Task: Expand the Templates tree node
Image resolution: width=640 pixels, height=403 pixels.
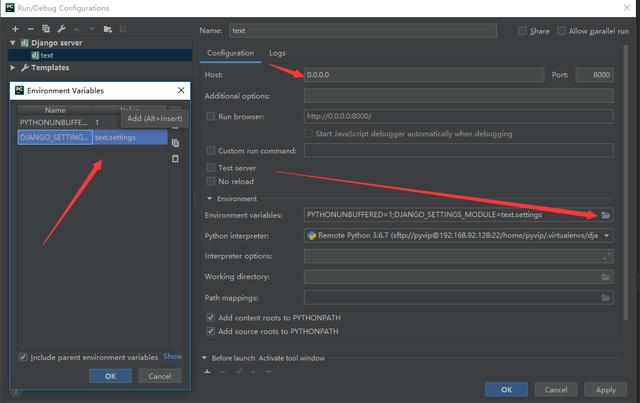Action: 13,67
